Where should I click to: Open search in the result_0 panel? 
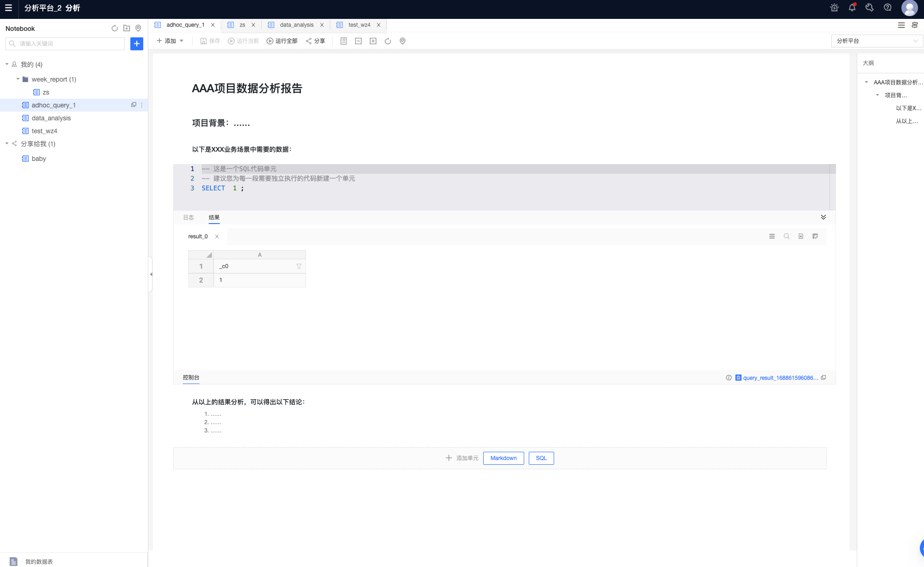point(786,236)
